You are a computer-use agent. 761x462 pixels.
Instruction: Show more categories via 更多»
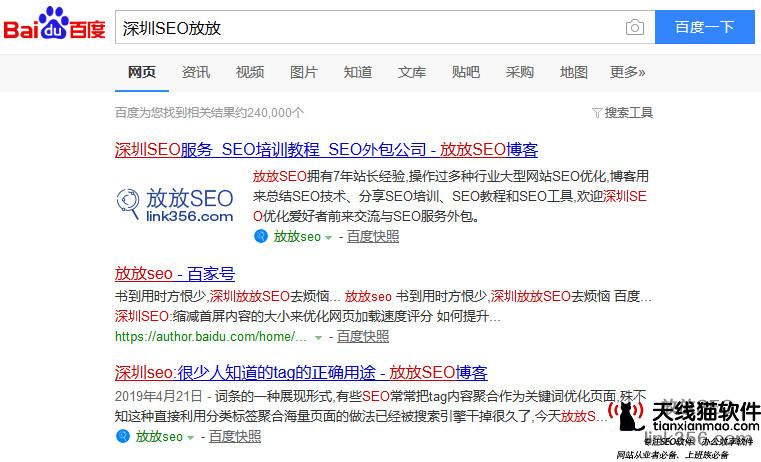coord(628,72)
